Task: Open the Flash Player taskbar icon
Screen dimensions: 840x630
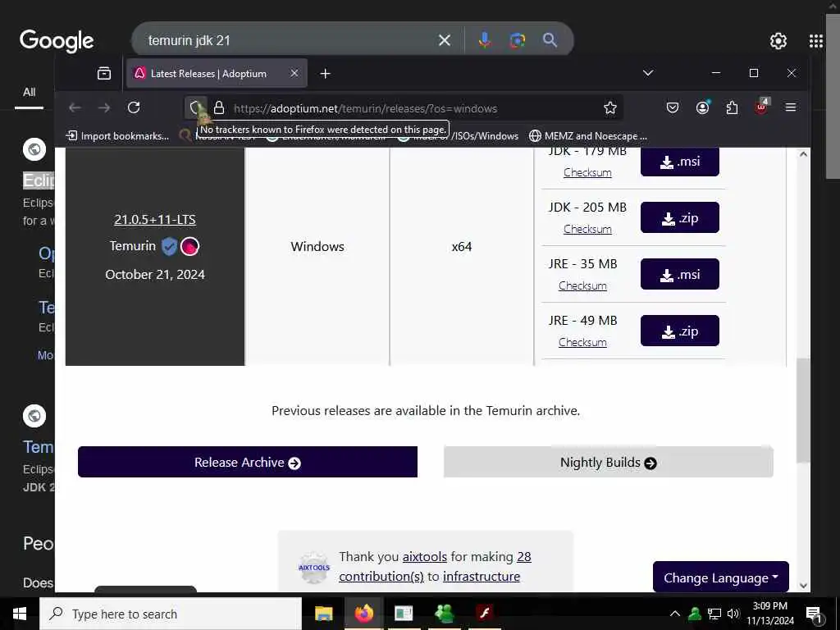Action: click(485, 614)
